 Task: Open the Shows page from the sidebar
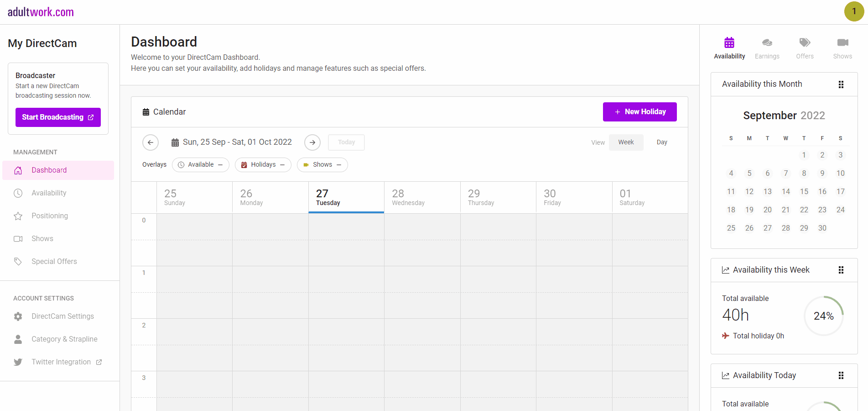58,239
